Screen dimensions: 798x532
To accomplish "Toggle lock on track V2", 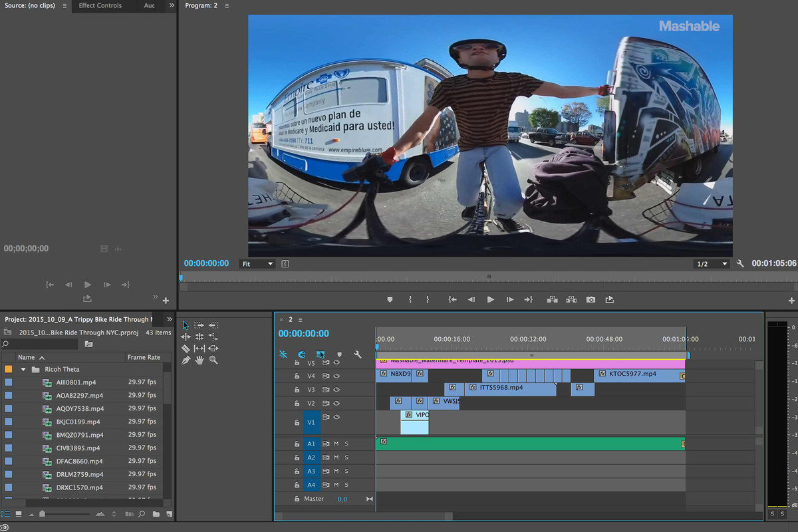I will tap(297, 404).
